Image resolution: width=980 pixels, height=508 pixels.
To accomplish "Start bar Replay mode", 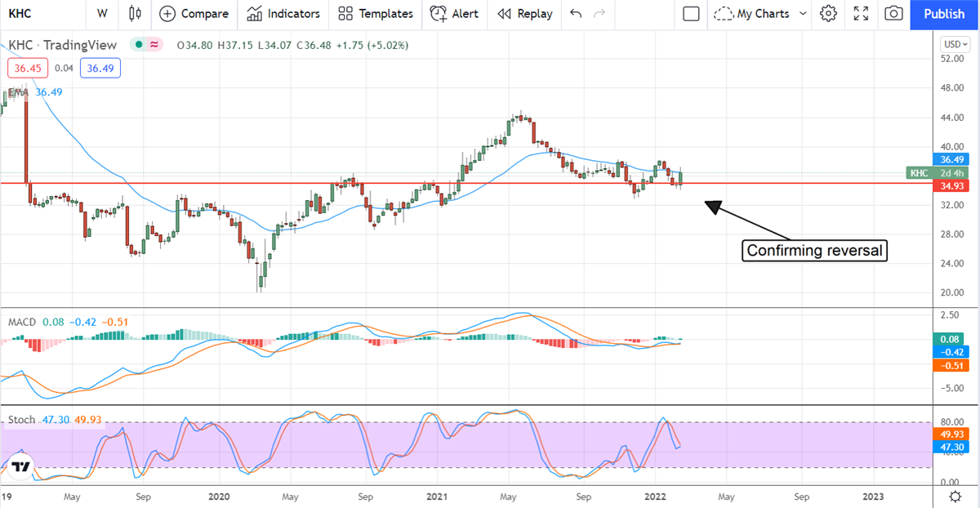I will point(524,13).
